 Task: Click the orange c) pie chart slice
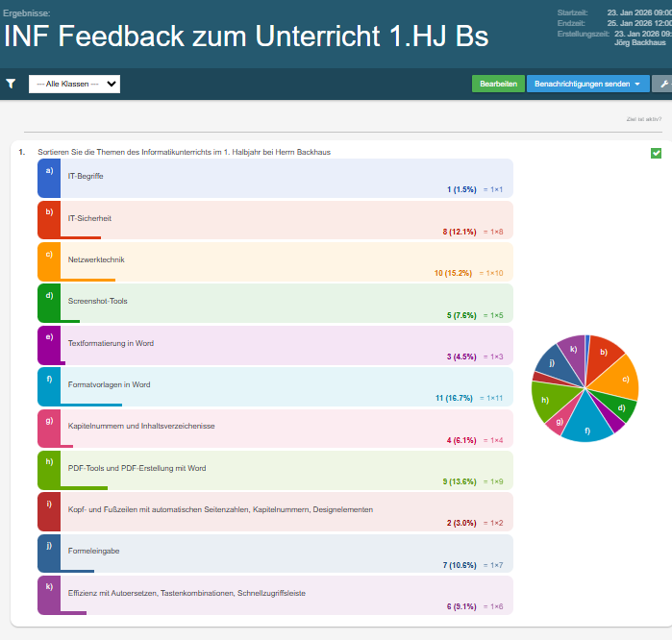[622, 377]
